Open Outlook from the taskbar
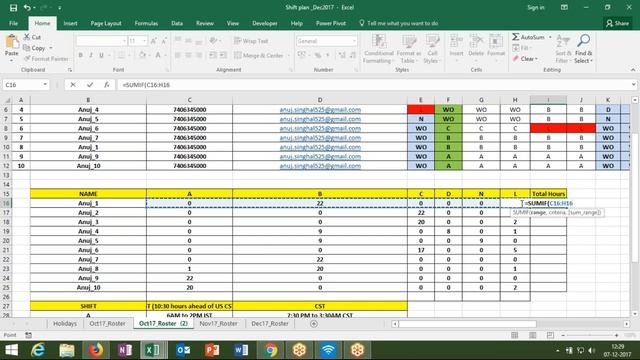The width and height of the screenshot is (640, 360). point(183,350)
